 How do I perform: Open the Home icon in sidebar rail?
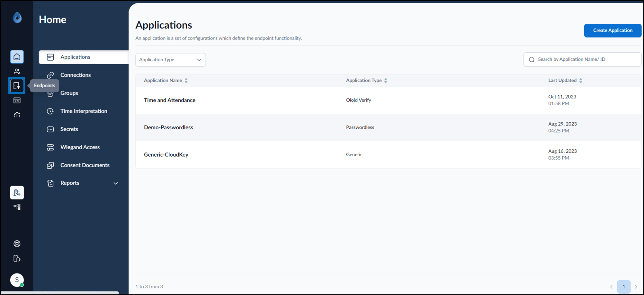17,57
